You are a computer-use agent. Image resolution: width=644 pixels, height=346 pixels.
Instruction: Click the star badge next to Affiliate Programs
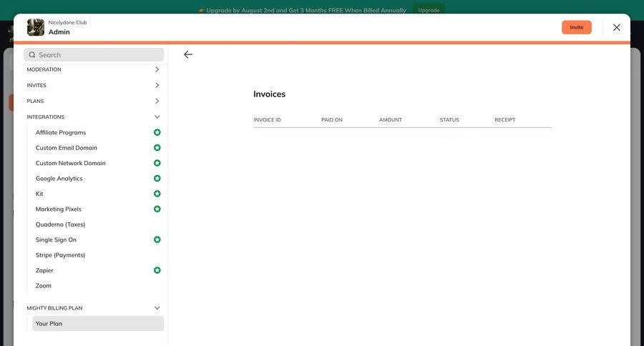pos(157,132)
